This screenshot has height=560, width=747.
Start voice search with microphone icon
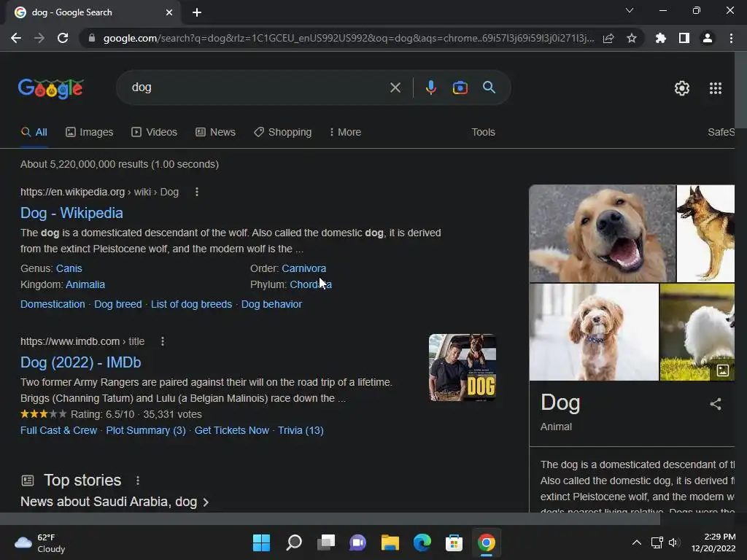[x=430, y=87]
